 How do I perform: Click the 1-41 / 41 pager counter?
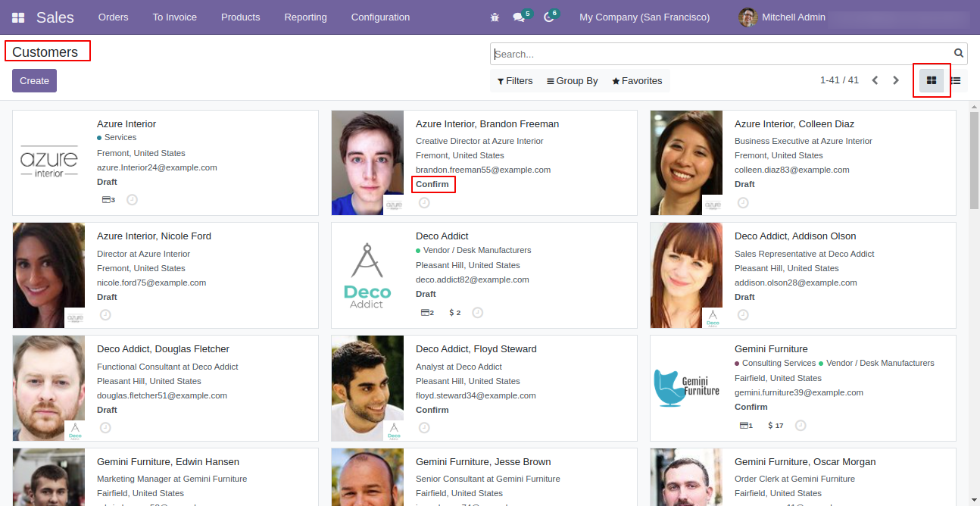pos(839,80)
